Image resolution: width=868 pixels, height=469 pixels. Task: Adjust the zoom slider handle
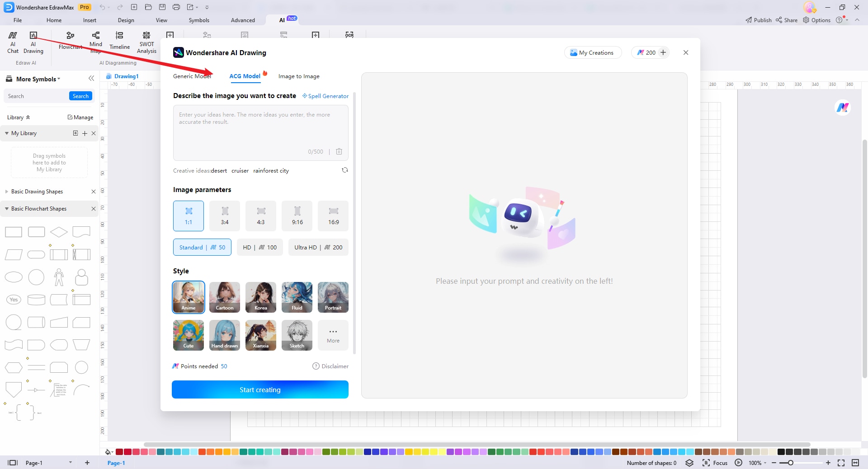pyautogui.click(x=791, y=463)
